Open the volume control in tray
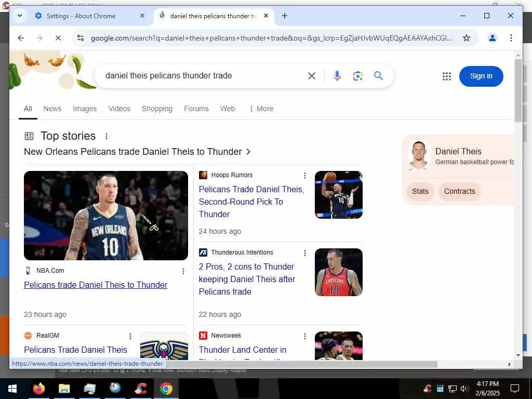532x399 pixels. (x=464, y=389)
